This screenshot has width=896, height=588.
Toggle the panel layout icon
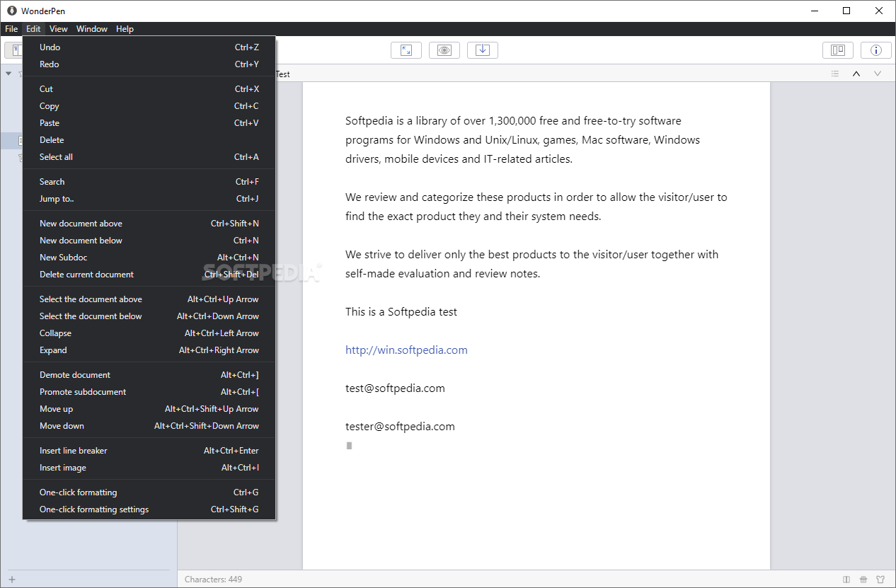(x=838, y=50)
